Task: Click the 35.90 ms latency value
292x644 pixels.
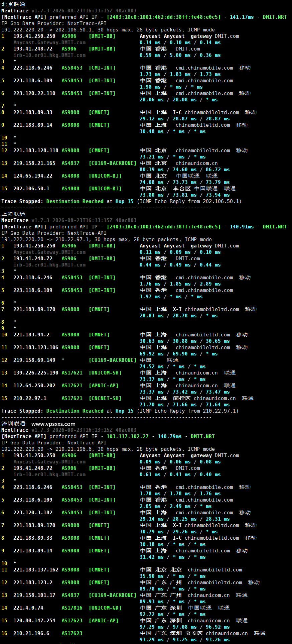Action: [152, 576]
